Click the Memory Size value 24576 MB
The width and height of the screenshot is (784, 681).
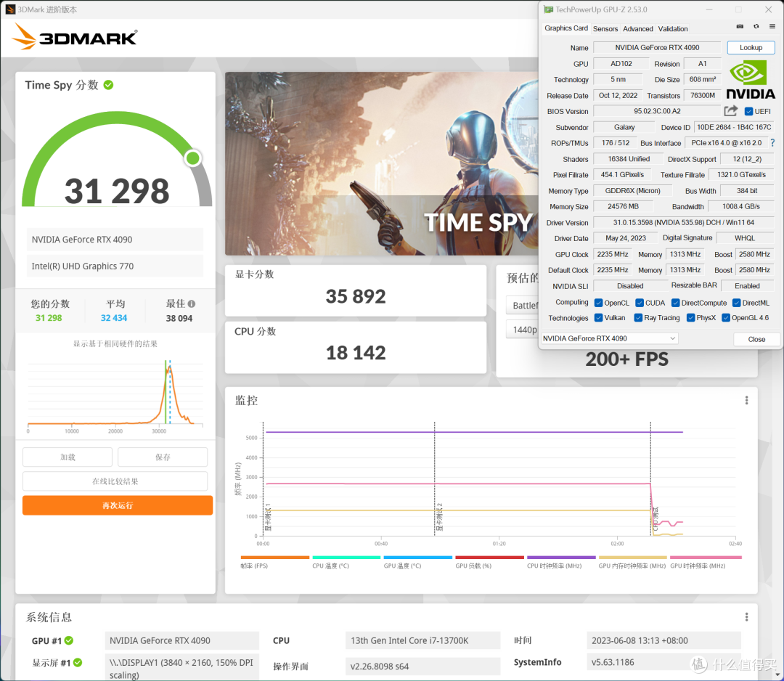click(623, 206)
